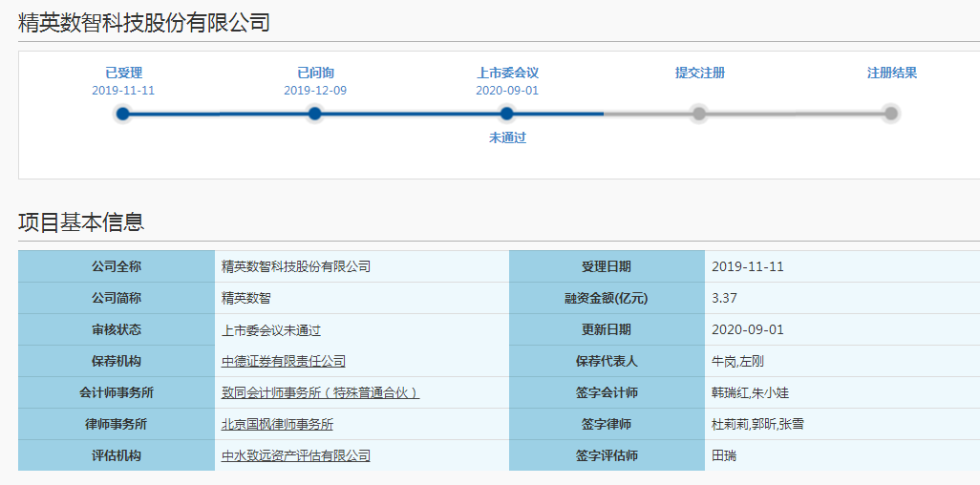Click the 上市委会议 stage dot on timeline
Viewport: 980px width, 485px height.
tap(507, 114)
